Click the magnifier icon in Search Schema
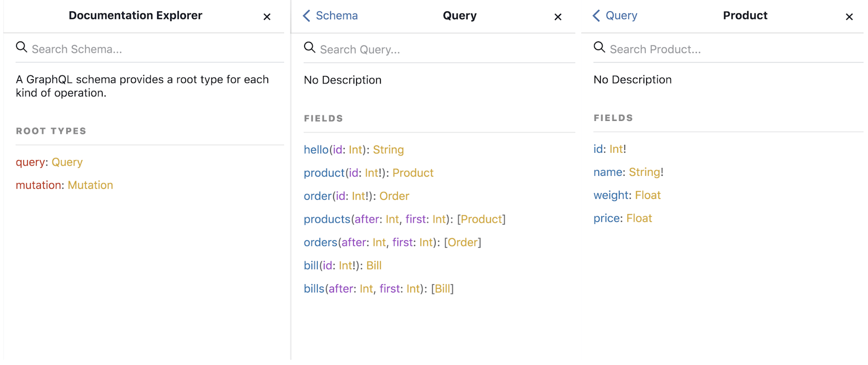The image size is (868, 365). pyautogui.click(x=22, y=47)
